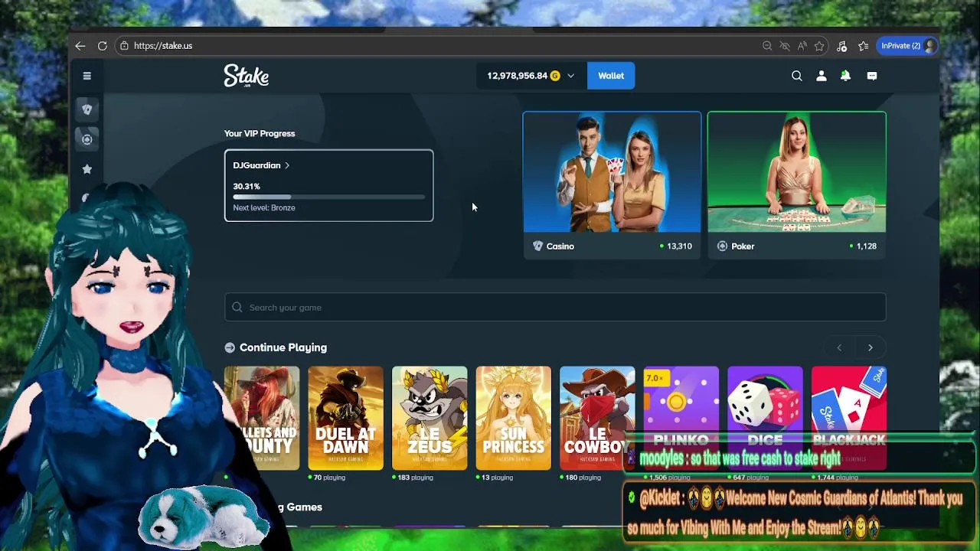The height and width of the screenshot is (551, 980).
Task: Click the site lock icon in address bar
Action: tap(124, 46)
